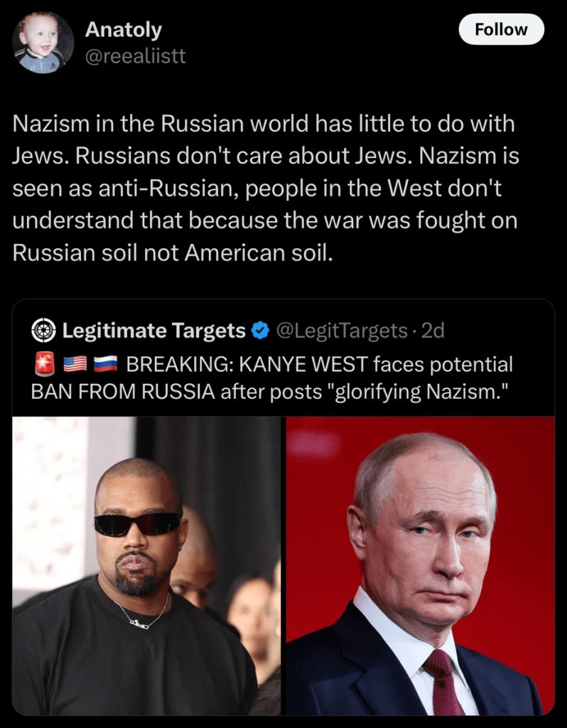Open the right photo with red background
567x728 pixels.
click(x=421, y=565)
